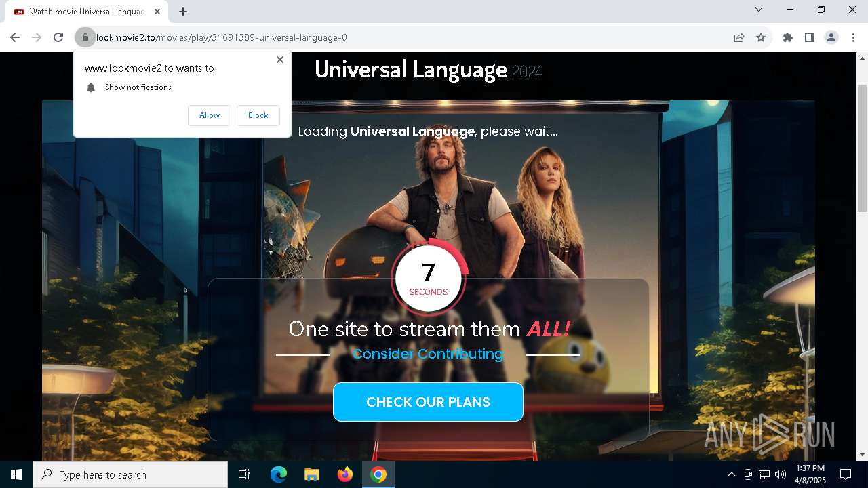Launch Firefox from taskbar
868x488 pixels.
(345, 474)
